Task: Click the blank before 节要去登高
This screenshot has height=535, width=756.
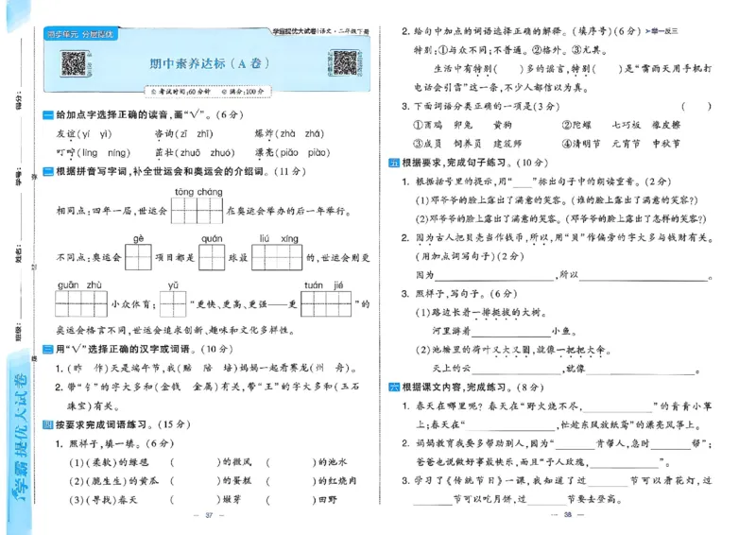Action: pyautogui.click(x=546, y=499)
